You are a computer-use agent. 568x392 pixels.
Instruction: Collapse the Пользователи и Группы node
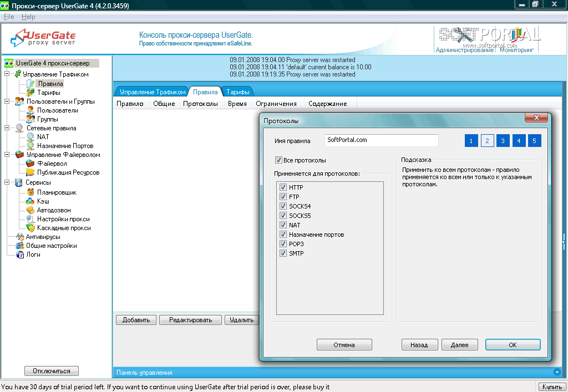[7, 101]
